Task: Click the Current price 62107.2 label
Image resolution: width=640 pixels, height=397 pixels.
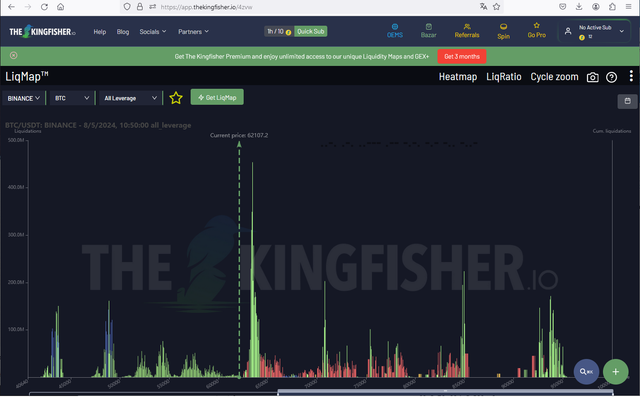Action: click(x=239, y=135)
